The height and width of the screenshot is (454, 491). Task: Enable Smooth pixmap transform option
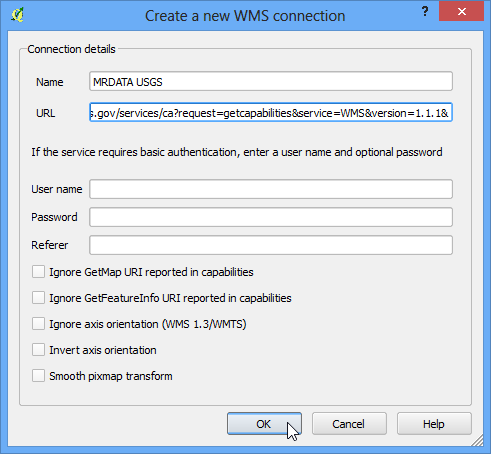tap(38, 376)
